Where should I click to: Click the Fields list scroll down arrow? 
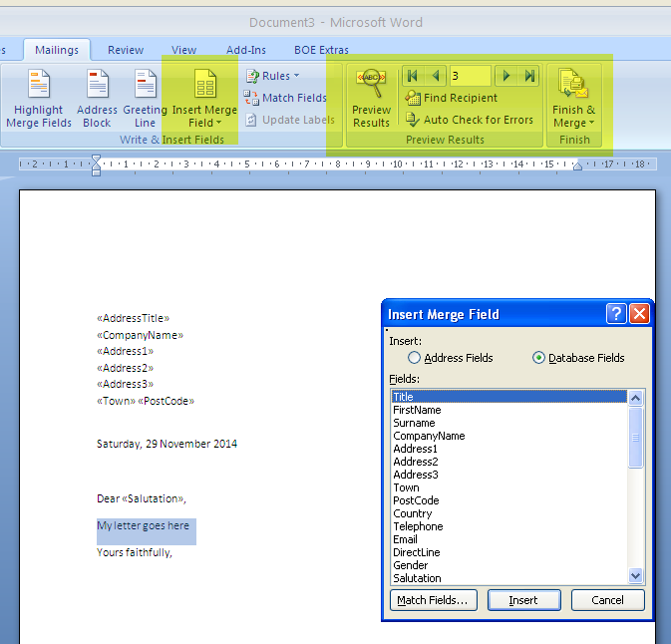tap(635, 576)
